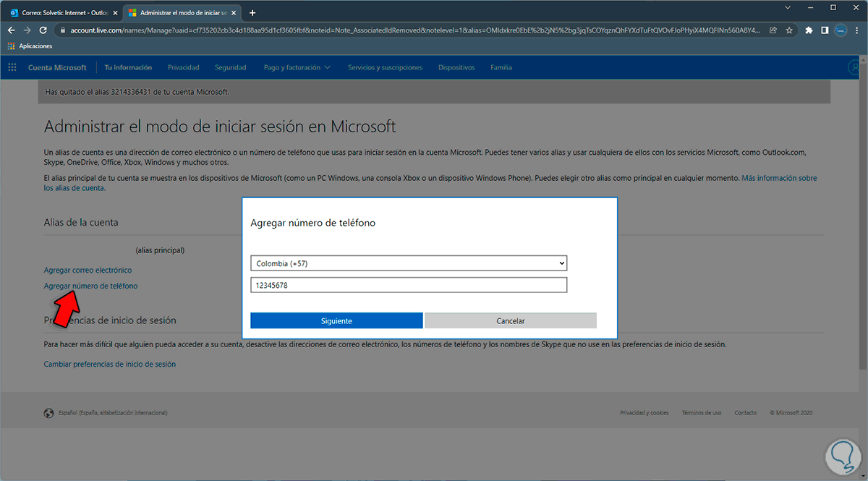Screen dimensions: 868x481
Task: Click the phone number input field
Action: 409,286
